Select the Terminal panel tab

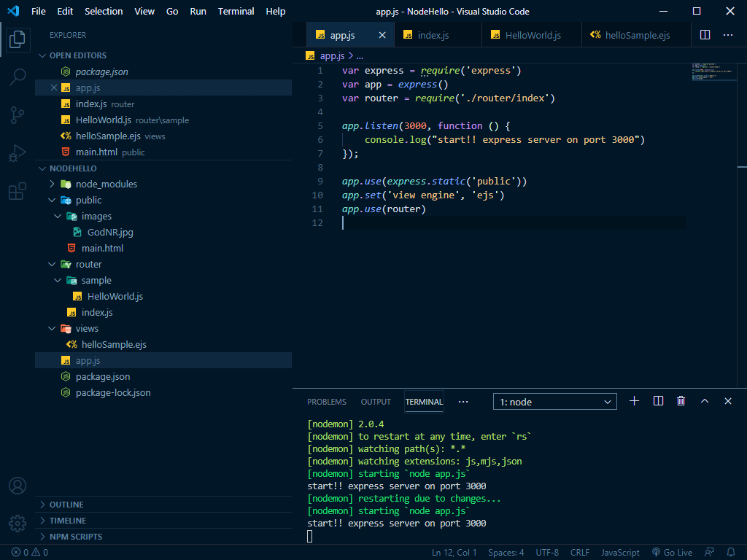point(424,402)
